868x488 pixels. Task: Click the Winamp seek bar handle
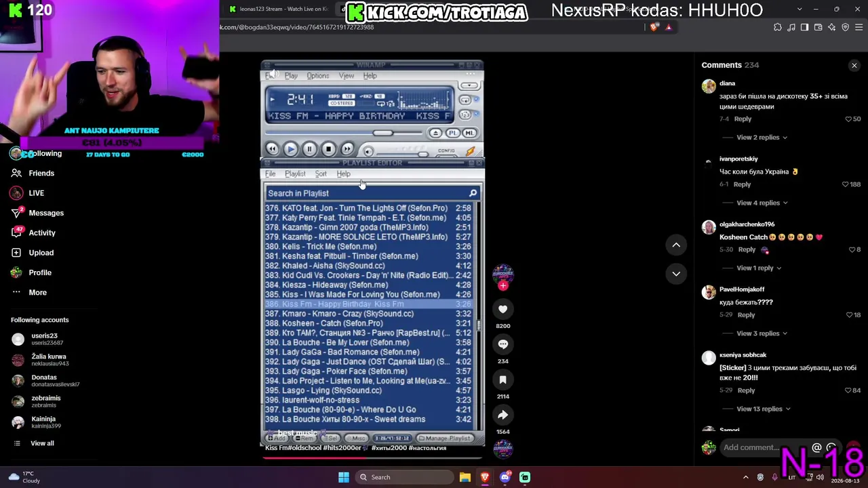pos(382,133)
